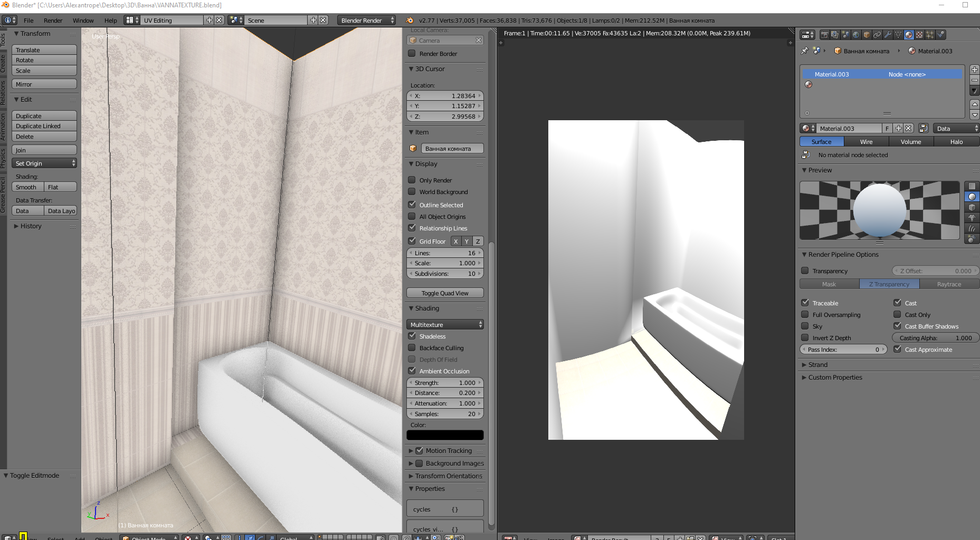Image resolution: width=980 pixels, height=540 pixels.
Task: Open the Object properties tab (cube icon)
Action: pos(867,35)
